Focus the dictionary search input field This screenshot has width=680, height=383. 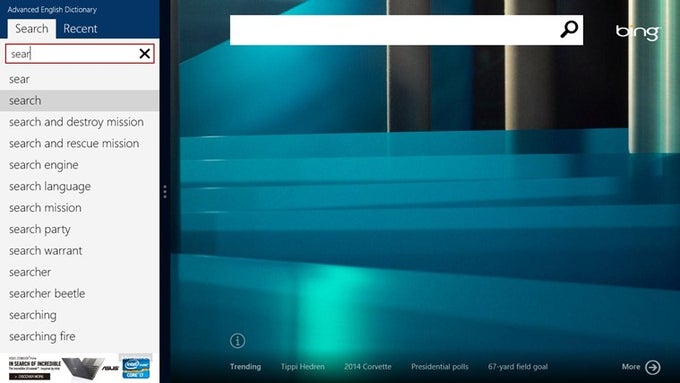coord(72,54)
